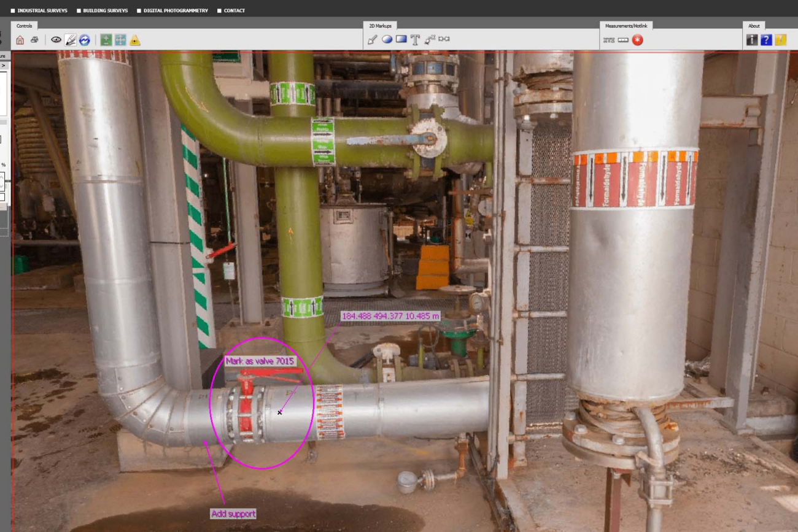This screenshot has height=532, width=798.
Task: Click the 'Mark as valve 7015' annotation
Action: coord(260,361)
